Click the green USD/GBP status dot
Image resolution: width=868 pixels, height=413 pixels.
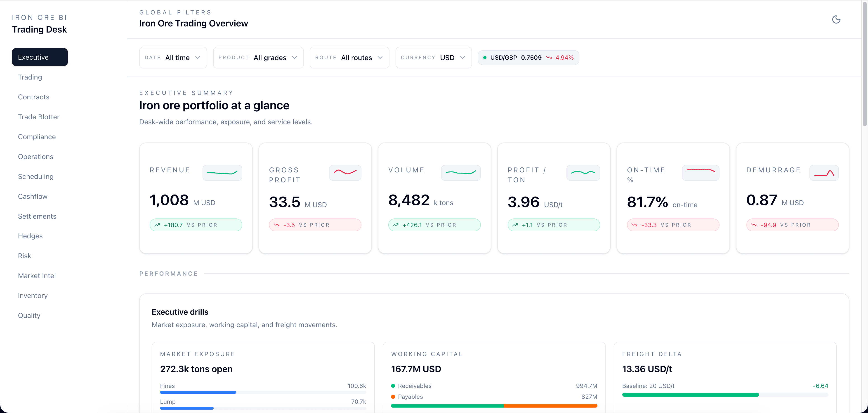tap(485, 58)
